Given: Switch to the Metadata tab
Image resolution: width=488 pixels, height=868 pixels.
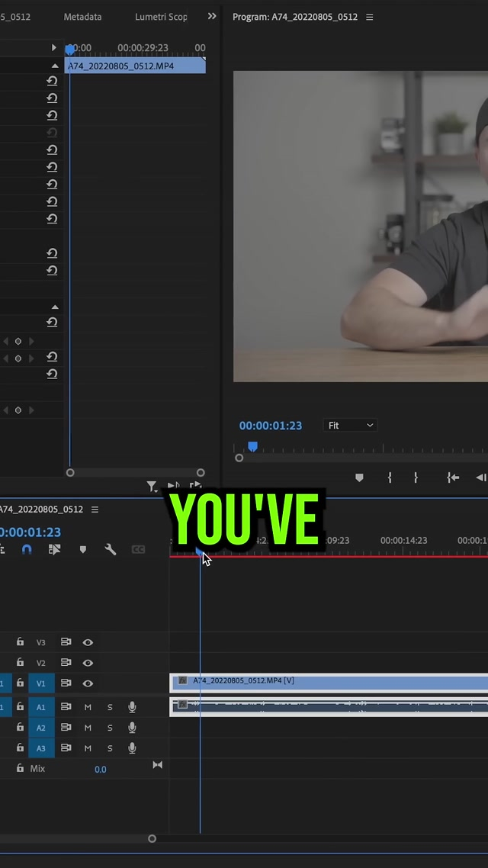Looking at the screenshot, I should 82,17.
